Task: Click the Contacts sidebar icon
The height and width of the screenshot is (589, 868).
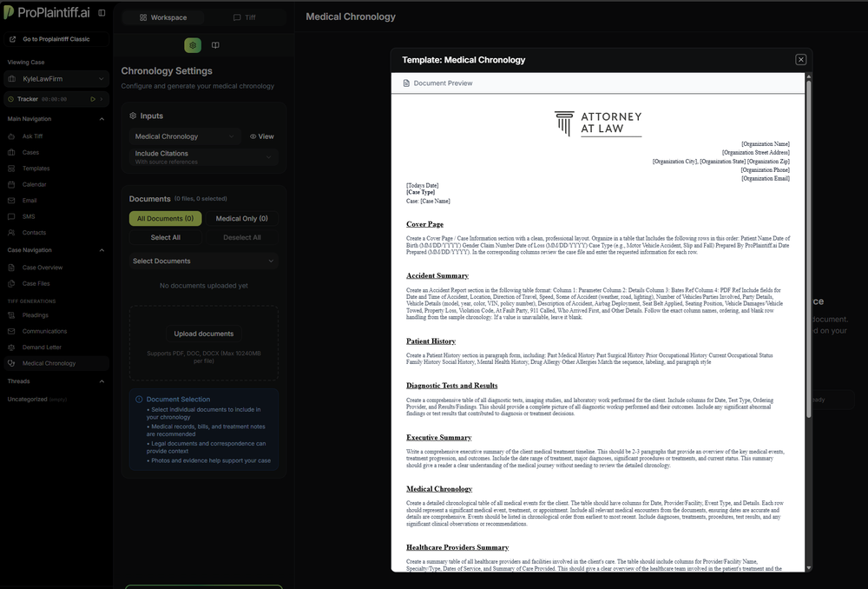Action: point(11,233)
